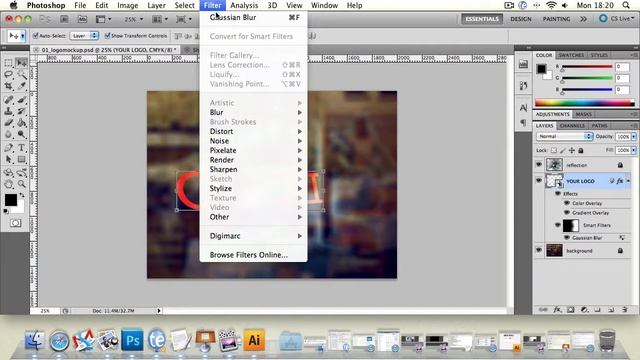This screenshot has width=640, height=360.
Task: Hide the YOUR LOGO layer
Action: [539, 180]
